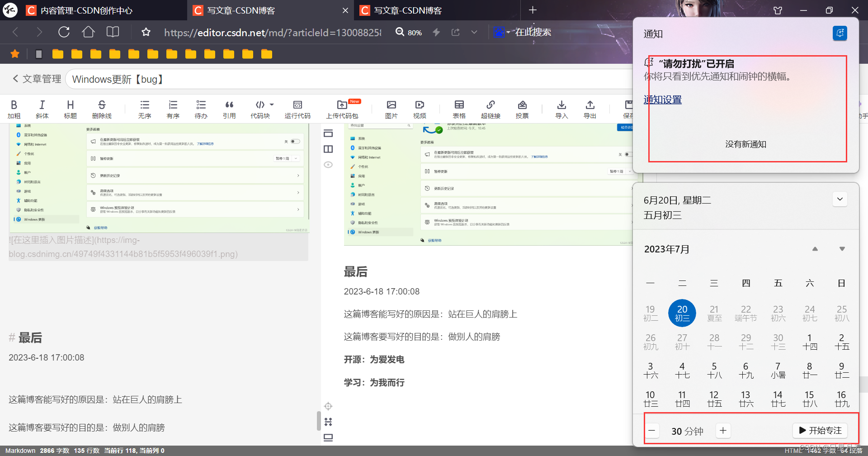Insert a heading with 标题 button
The height and width of the screenshot is (456, 868).
(70, 109)
